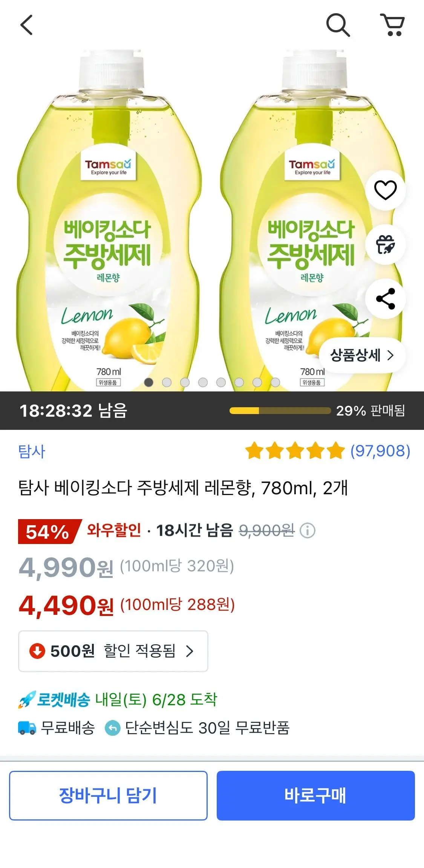The image size is (424, 868).
Task: Select the second image carousel dot
Action: 167,382
